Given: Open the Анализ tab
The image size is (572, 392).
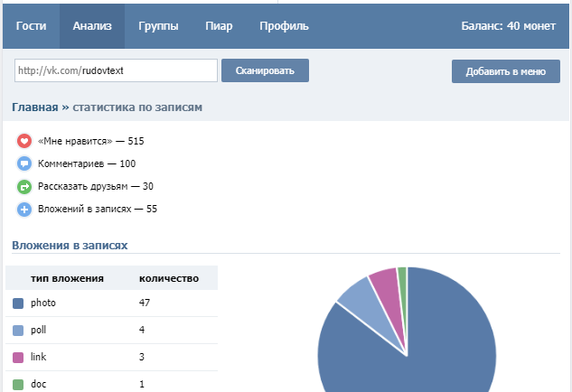Looking at the screenshot, I should (92, 26).
